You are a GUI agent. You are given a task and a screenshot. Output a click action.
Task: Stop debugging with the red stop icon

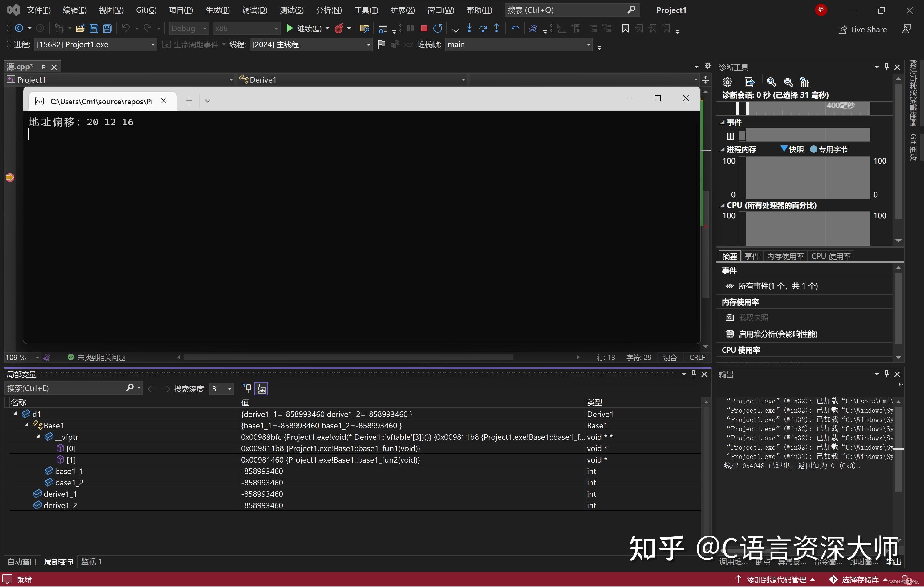click(x=423, y=28)
